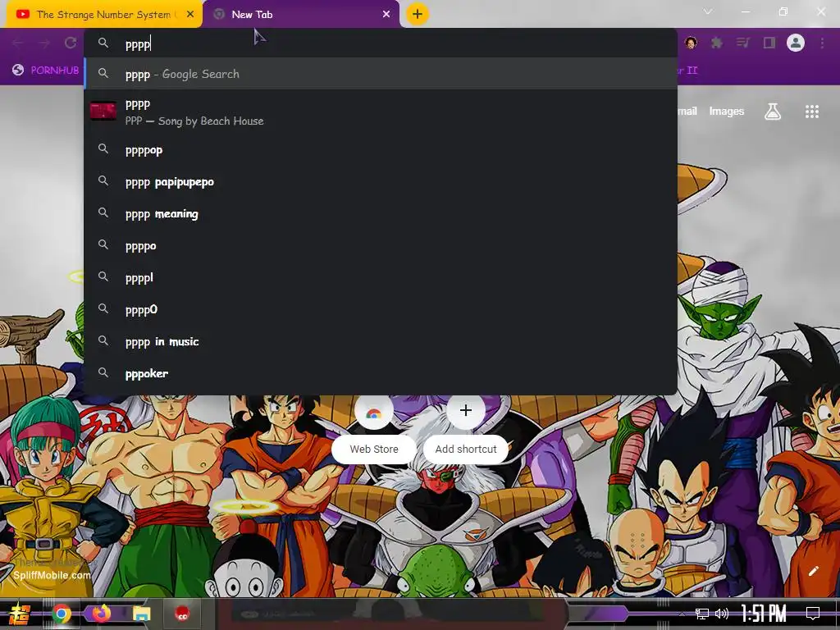This screenshot has height=630, width=840.
Task: Open the Chrome profile avatar button
Action: point(796,43)
